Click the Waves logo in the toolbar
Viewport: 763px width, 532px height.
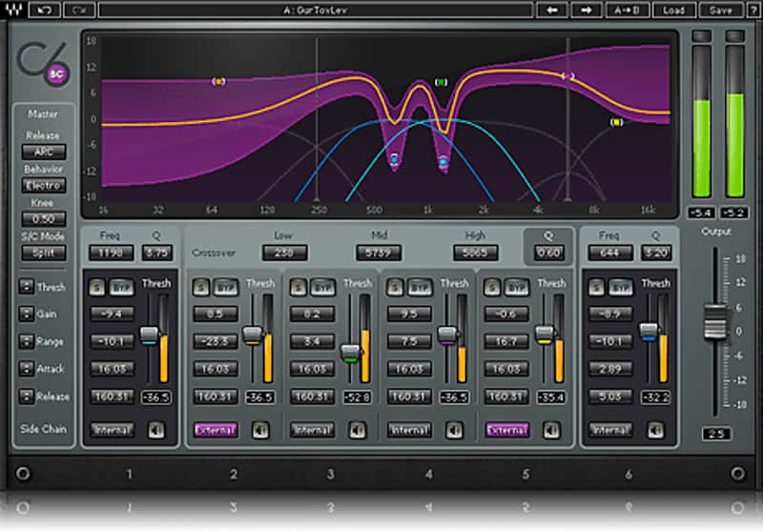[13, 10]
